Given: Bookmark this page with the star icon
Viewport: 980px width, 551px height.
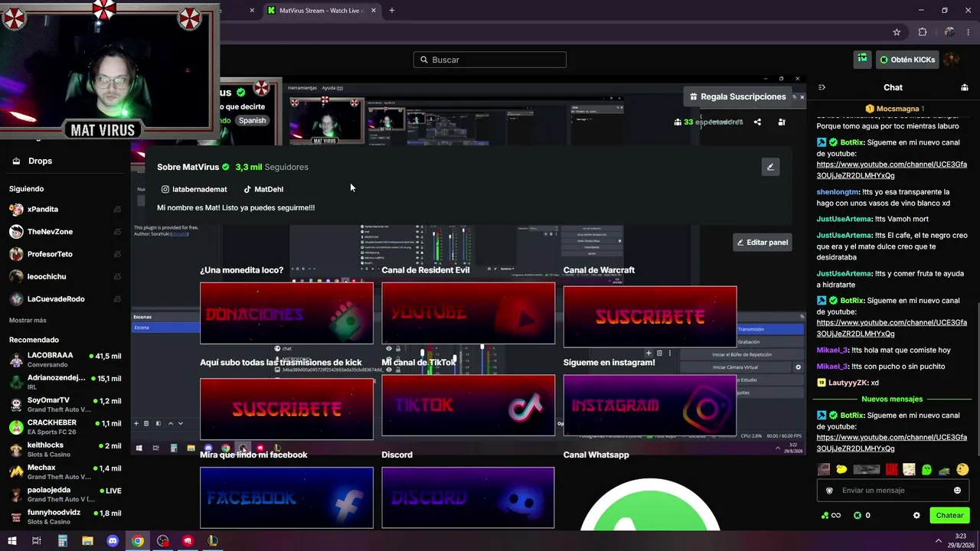Looking at the screenshot, I should point(897,32).
